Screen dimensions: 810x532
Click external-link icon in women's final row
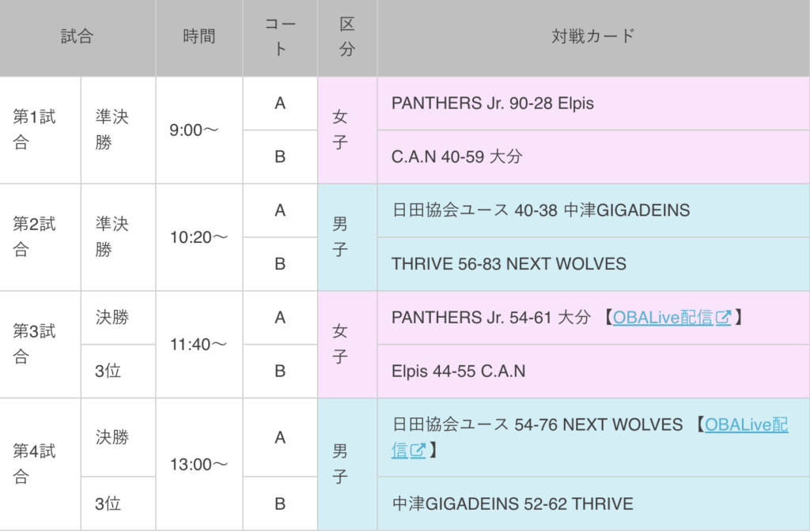723,318
